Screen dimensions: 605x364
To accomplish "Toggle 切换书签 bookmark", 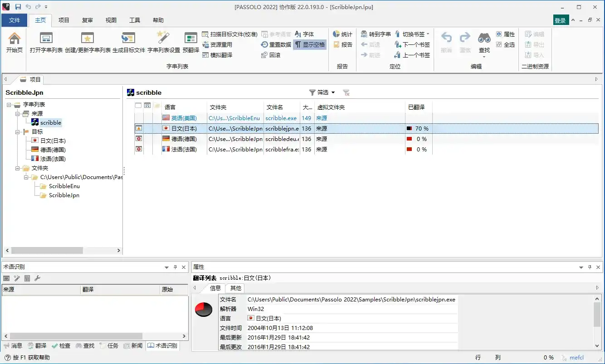I will 412,34.
